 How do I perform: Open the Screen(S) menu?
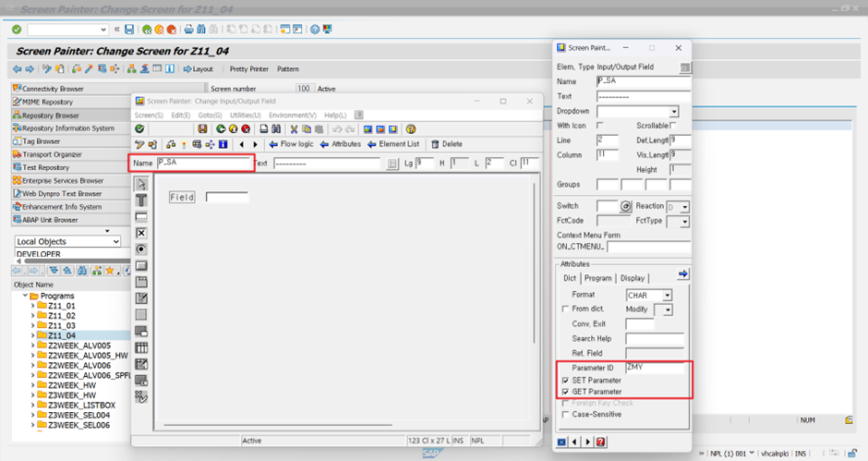tap(149, 115)
